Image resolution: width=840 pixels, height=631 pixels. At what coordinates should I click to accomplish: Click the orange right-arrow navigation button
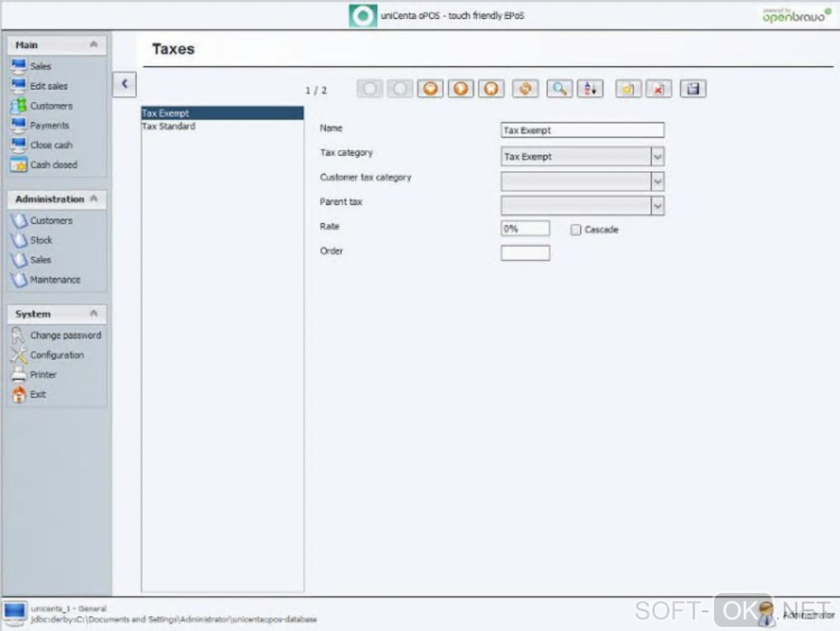pyautogui.click(x=460, y=88)
